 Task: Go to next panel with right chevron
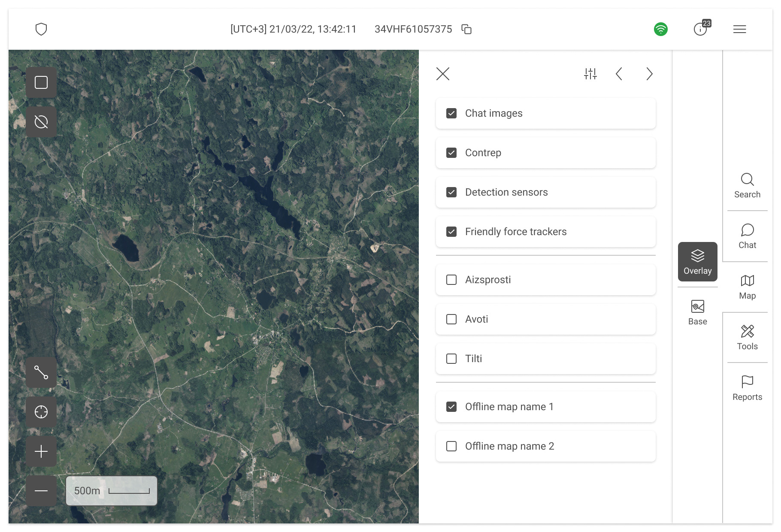click(x=650, y=74)
